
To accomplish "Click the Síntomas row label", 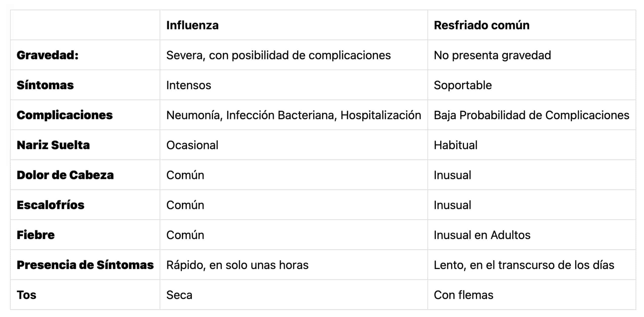I will pyautogui.click(x=45, y=85).
